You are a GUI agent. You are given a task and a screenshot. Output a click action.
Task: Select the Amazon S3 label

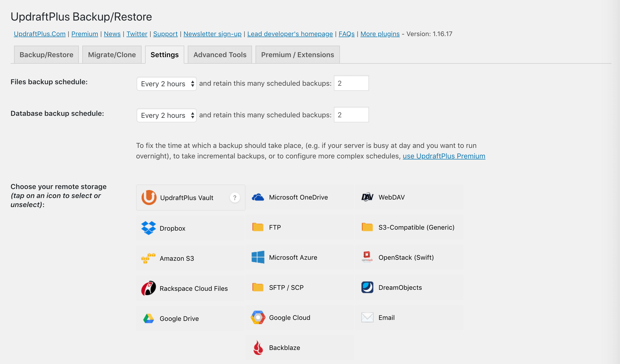177,258
